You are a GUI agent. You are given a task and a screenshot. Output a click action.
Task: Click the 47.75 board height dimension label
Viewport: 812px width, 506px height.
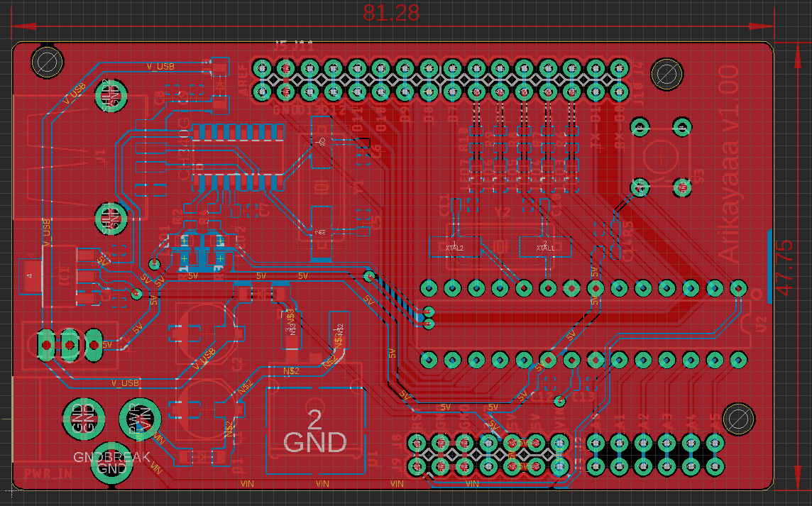[786, 268]
